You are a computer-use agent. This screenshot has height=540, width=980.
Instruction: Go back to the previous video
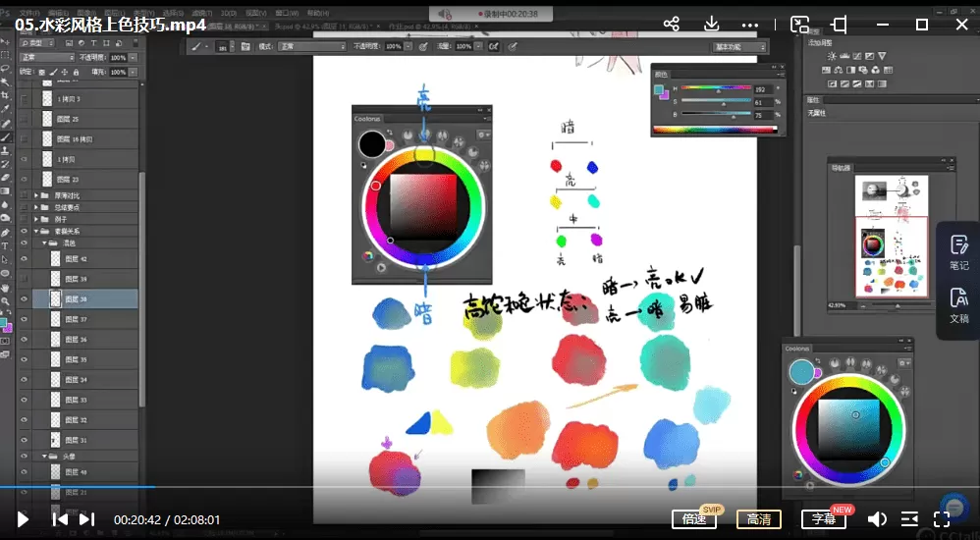pyautogui.click(x=60, y=519)
